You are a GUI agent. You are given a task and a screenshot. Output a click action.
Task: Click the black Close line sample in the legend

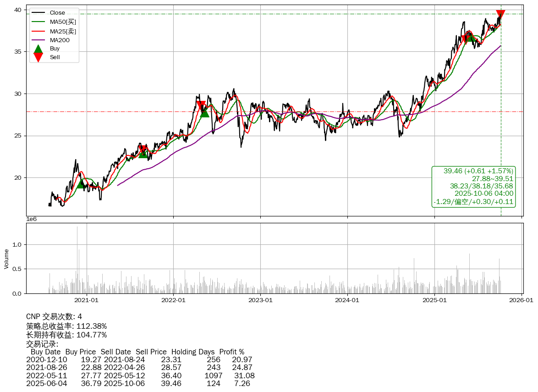coord(38,13)
